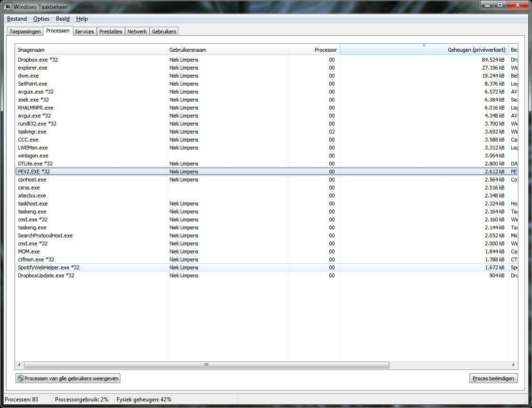Select the Processen tab
The width and height of the screenshot is (532, 408).
58,31
